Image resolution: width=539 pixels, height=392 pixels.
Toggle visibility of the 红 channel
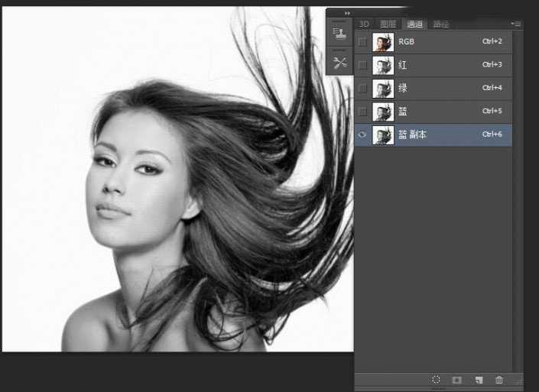[x=362, y=65]
